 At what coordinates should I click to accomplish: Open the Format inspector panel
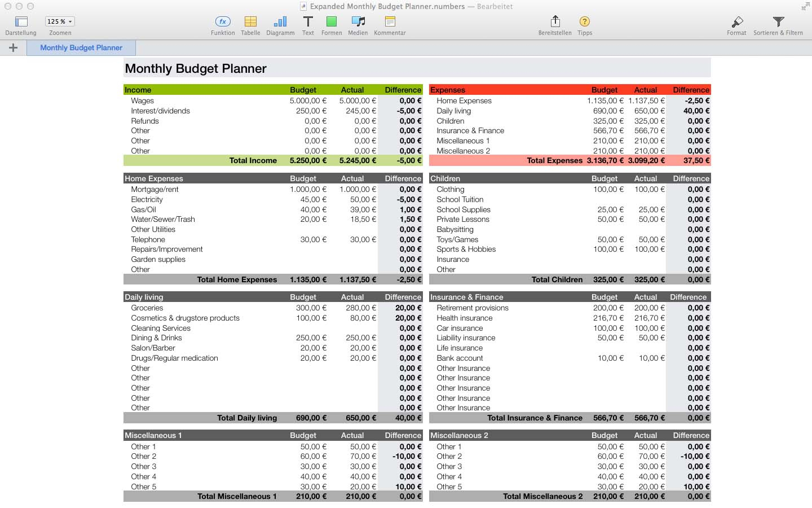[736, 22]
